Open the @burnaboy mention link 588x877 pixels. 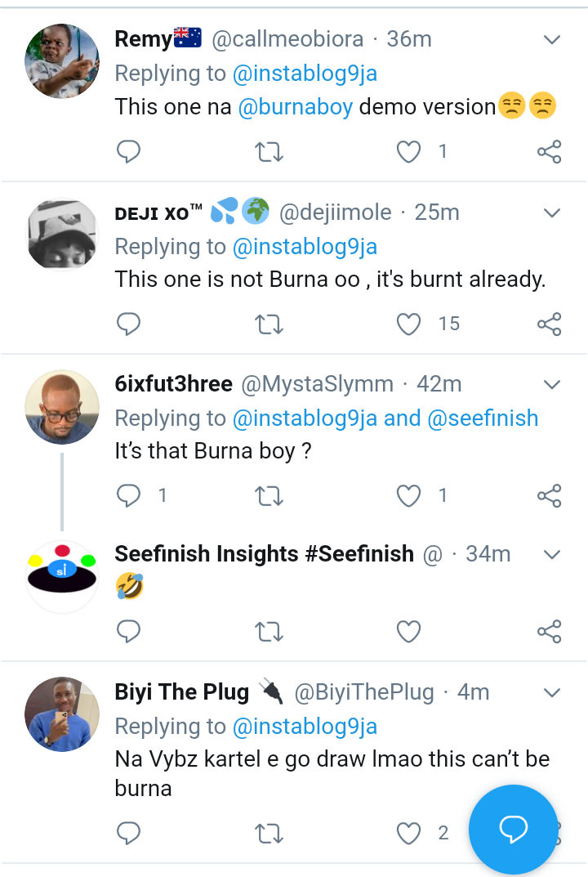pyautogui.click(x=296, y=107)
